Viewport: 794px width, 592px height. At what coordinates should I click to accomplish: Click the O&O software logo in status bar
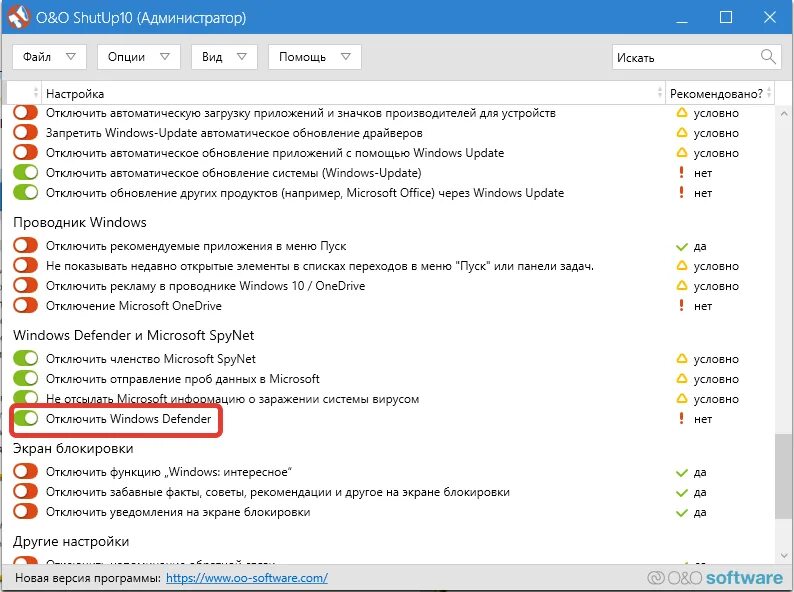point(714,578)
